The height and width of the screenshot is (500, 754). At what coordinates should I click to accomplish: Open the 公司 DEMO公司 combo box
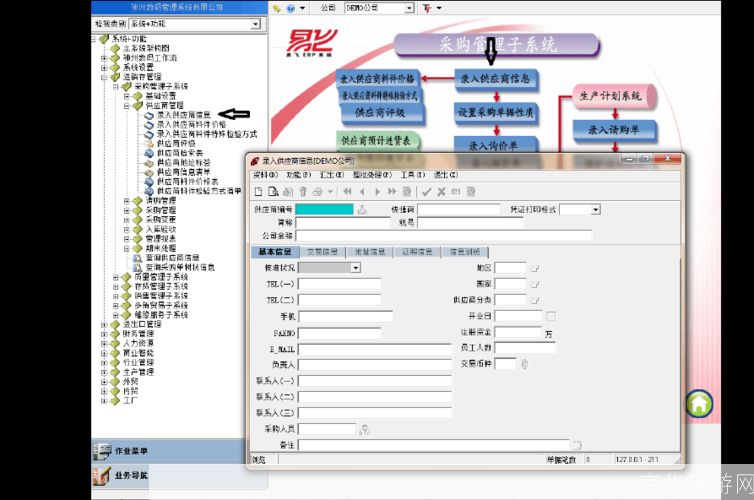tap(379, 8)
